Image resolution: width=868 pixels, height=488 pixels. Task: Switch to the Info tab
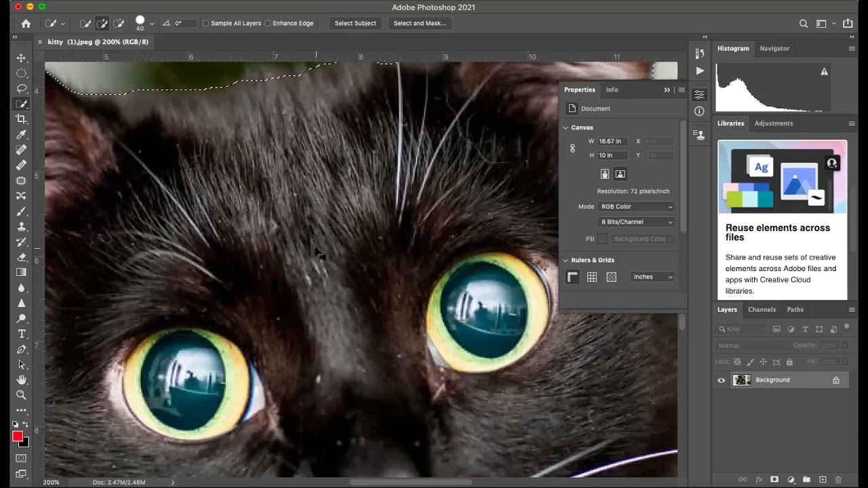tap(612, 89)
